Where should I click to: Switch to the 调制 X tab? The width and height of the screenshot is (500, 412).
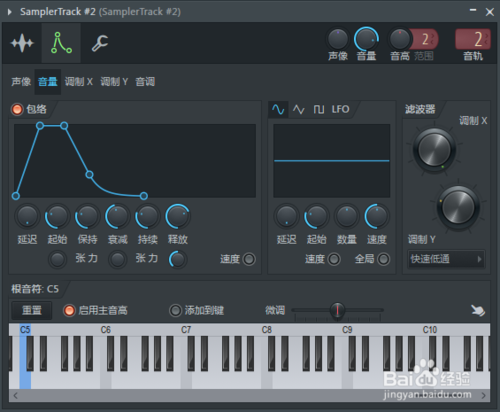click(x=78, y=82)
